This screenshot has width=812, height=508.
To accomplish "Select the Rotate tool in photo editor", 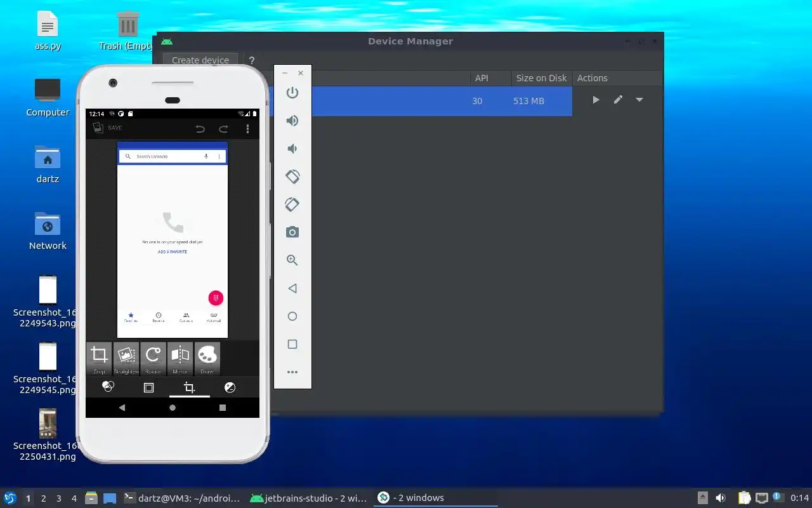I will click(153, 359).
